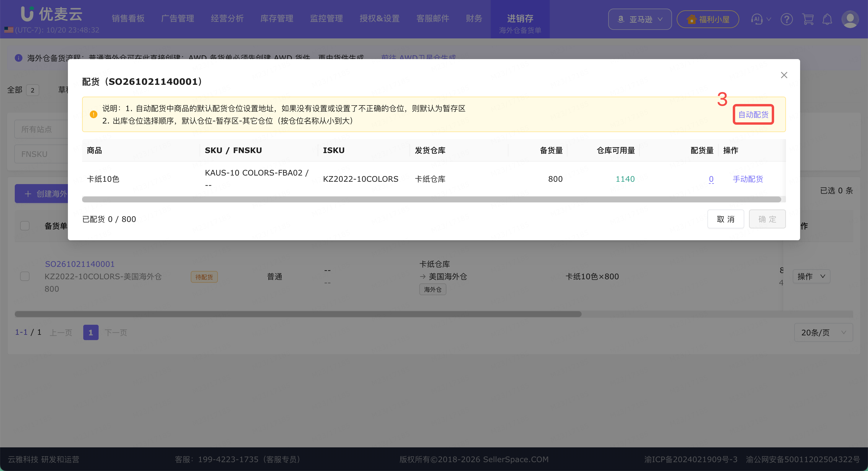Click page number 1 in pagination

91,332
